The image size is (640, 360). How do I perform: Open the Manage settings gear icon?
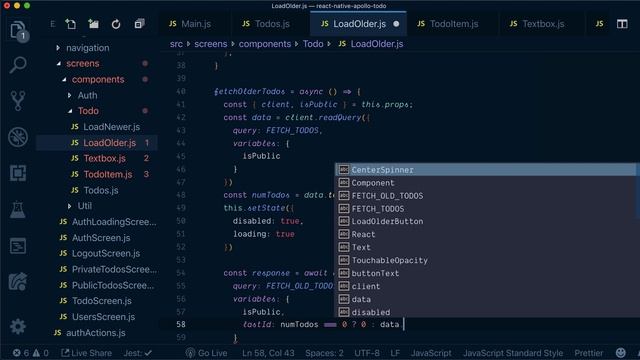pyautogui.click(x=18, y=327)
